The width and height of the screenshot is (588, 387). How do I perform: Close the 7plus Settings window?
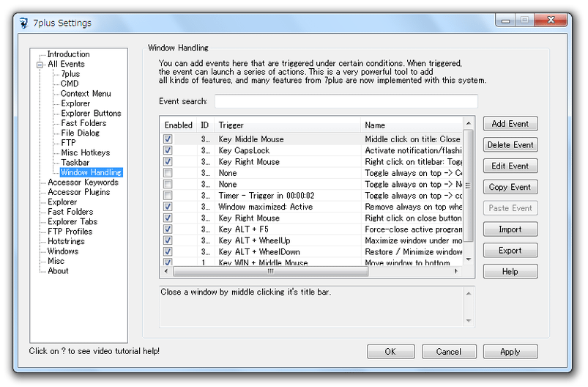coord(551,20)
